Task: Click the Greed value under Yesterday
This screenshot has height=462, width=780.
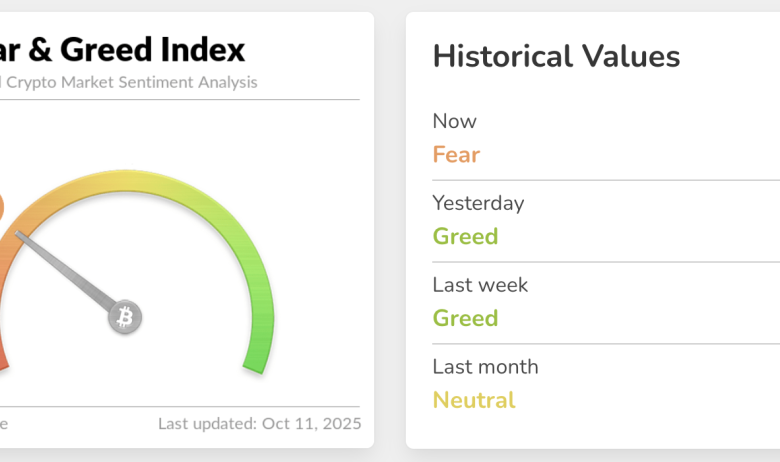Action: tap(465, 237)
